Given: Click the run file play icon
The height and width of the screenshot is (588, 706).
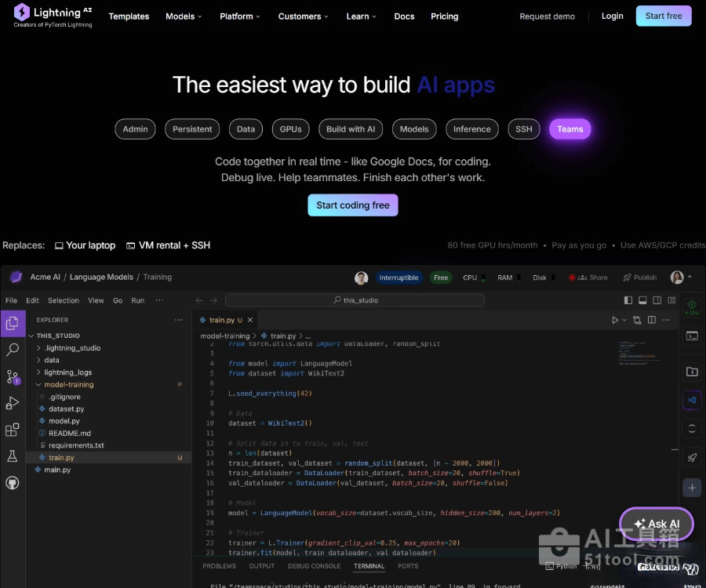Looking at the screenshot, I should coord(615,320).
